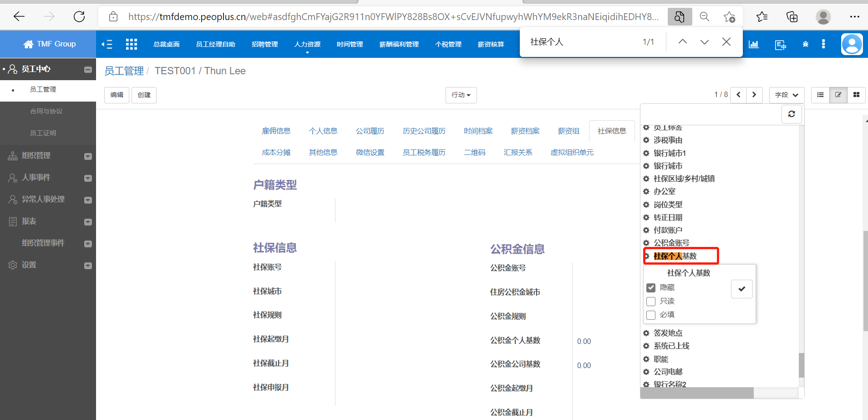Switch to kanban grid view icon
The height and width of the screenshot is (420, 868).
856,95
